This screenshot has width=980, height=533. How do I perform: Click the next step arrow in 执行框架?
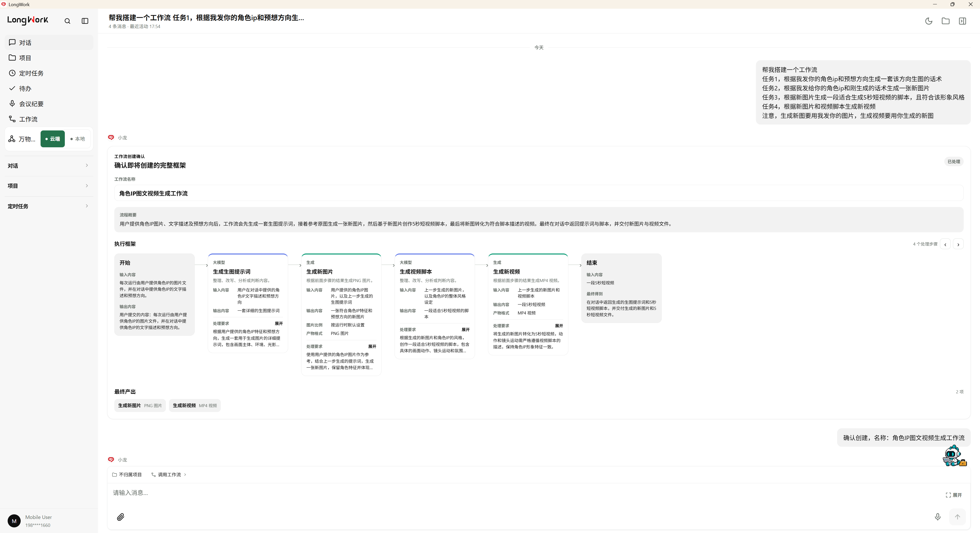coord(958,244)
